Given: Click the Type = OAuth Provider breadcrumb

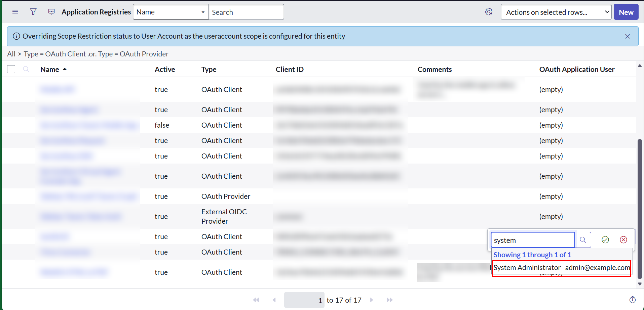Looking at the screenshot, I should [133, 54].
